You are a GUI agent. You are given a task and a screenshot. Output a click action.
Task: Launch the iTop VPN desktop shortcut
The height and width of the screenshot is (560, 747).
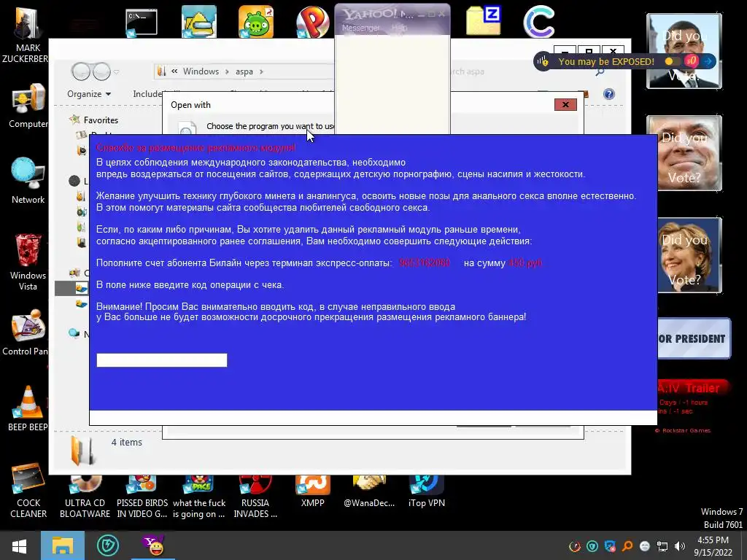coord(426,492)
